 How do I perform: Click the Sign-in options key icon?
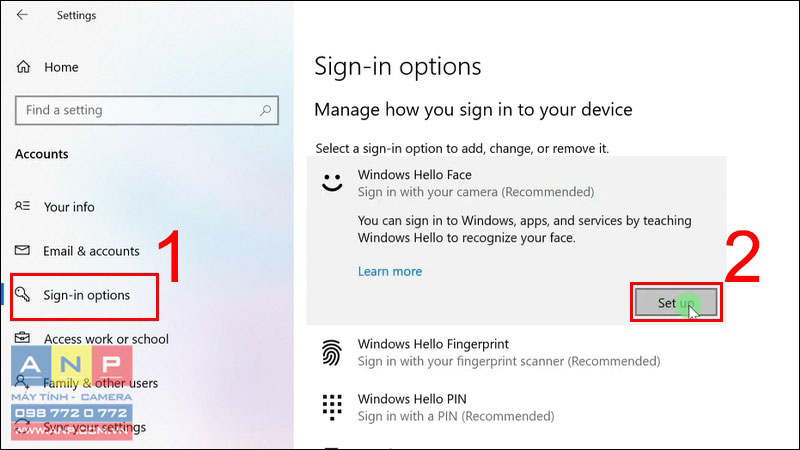tap(22, 294)
